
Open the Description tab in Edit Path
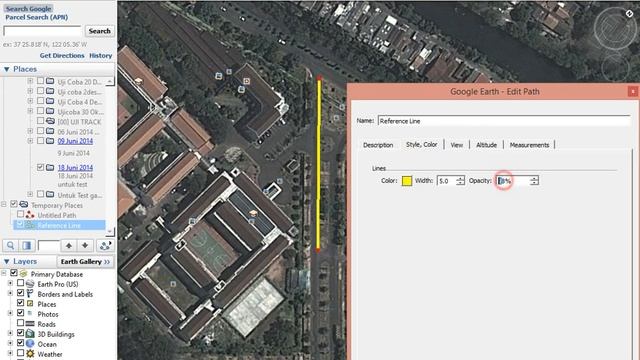pyautogui.click(x=378, y=145)
